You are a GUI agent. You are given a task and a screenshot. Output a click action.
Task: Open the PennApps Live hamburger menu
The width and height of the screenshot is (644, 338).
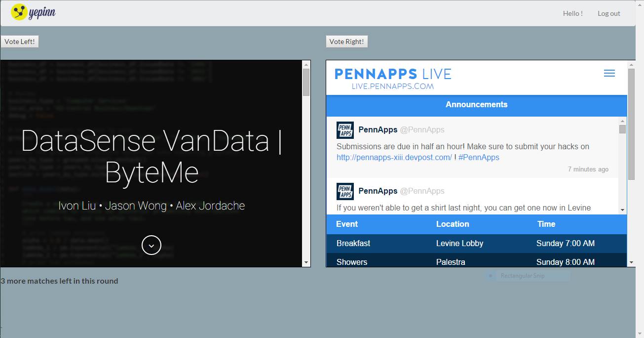(x=609, y=73)
